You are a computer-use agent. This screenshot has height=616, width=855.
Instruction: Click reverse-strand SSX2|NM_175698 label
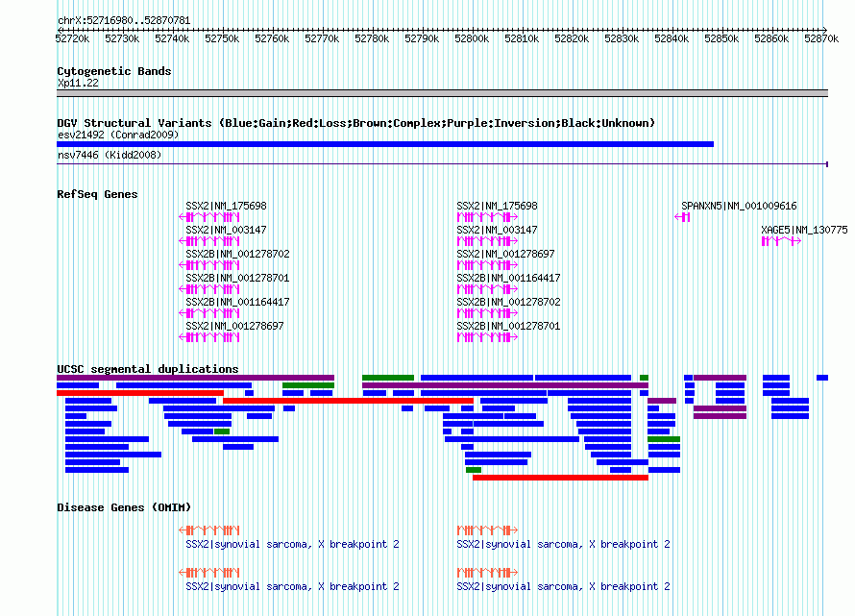[226, 206]
